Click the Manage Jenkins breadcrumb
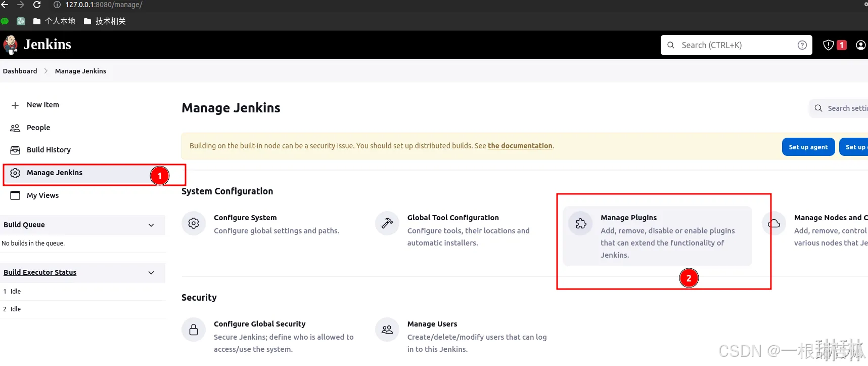 (80, 71)
